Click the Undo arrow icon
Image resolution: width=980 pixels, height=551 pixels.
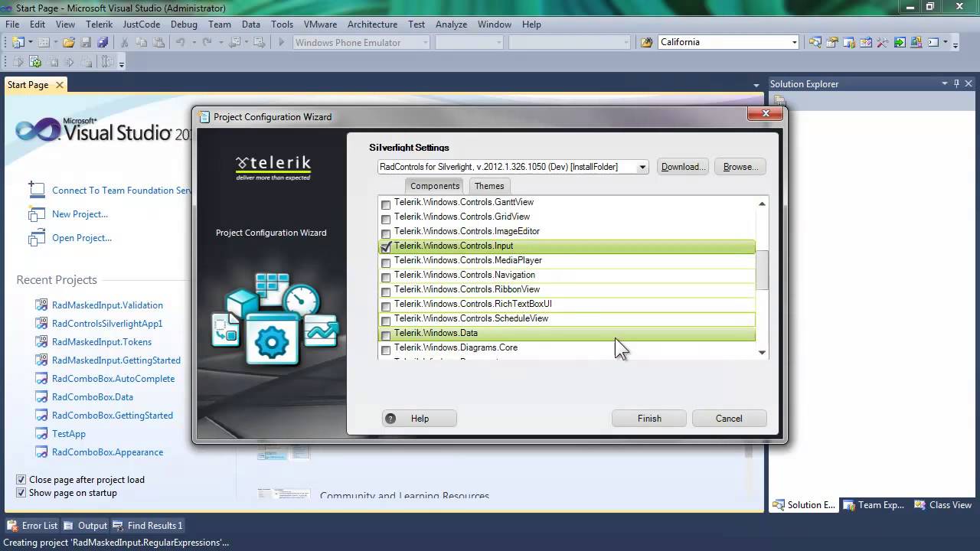[x=180, y=43]
